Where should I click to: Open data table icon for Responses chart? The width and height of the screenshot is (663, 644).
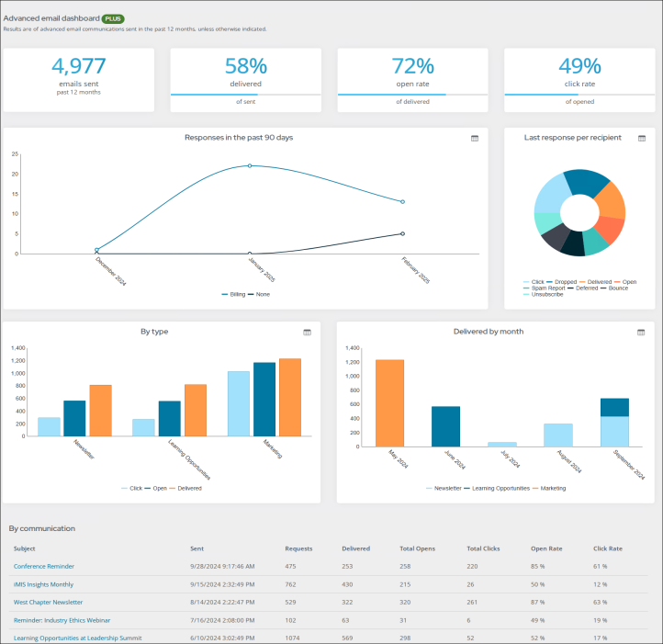(x=475, y=139)
